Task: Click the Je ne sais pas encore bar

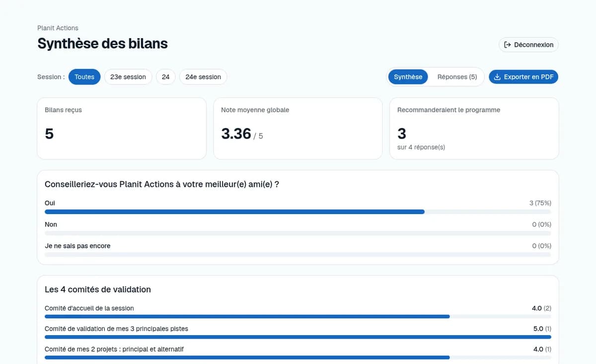Action: (298, 255)
